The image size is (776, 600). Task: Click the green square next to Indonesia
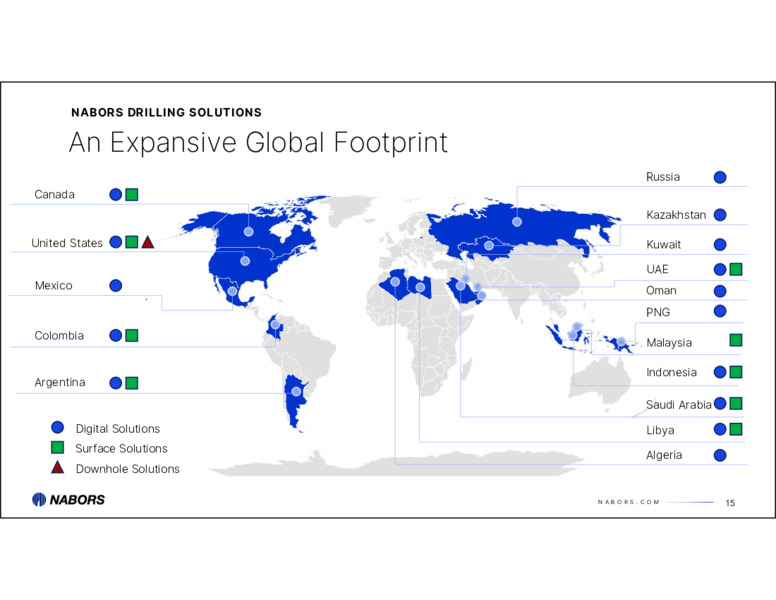tap(736, 372)
